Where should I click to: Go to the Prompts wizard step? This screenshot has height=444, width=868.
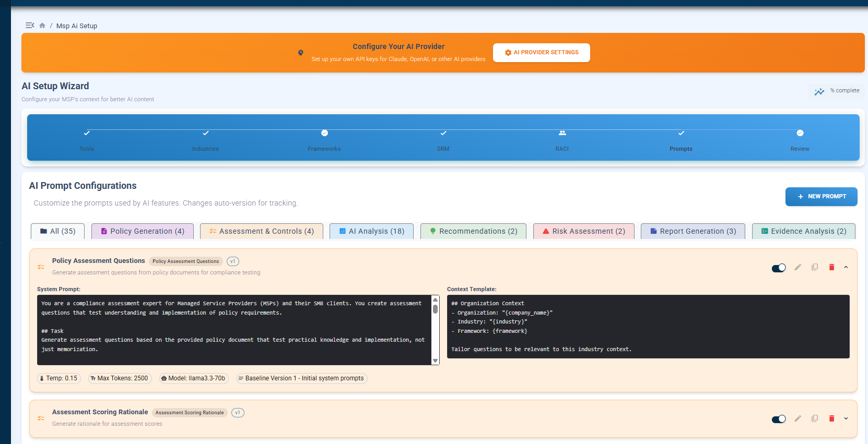[x=681, y=141]
